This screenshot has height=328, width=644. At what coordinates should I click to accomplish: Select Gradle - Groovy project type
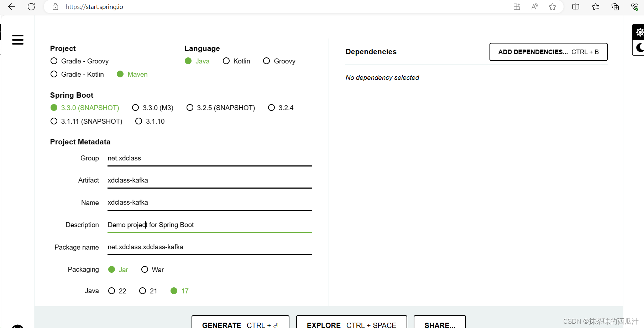tap(79, 61)
